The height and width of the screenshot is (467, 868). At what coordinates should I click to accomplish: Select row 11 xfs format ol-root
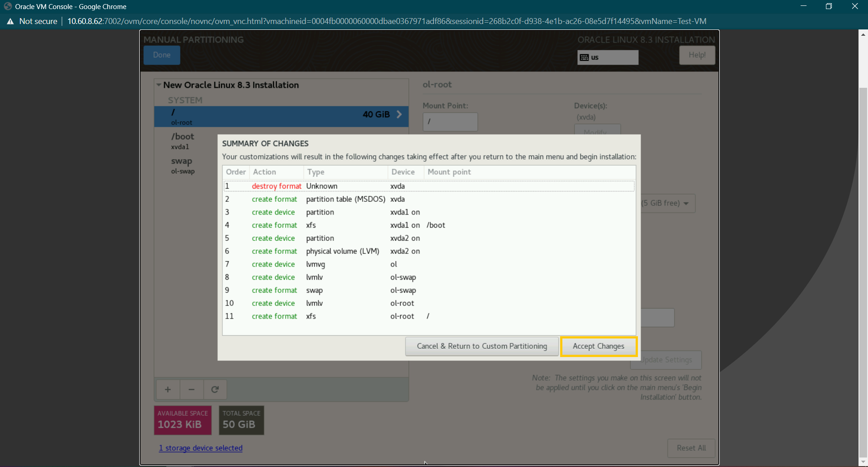pyautogui.click(x=429, y=316)
